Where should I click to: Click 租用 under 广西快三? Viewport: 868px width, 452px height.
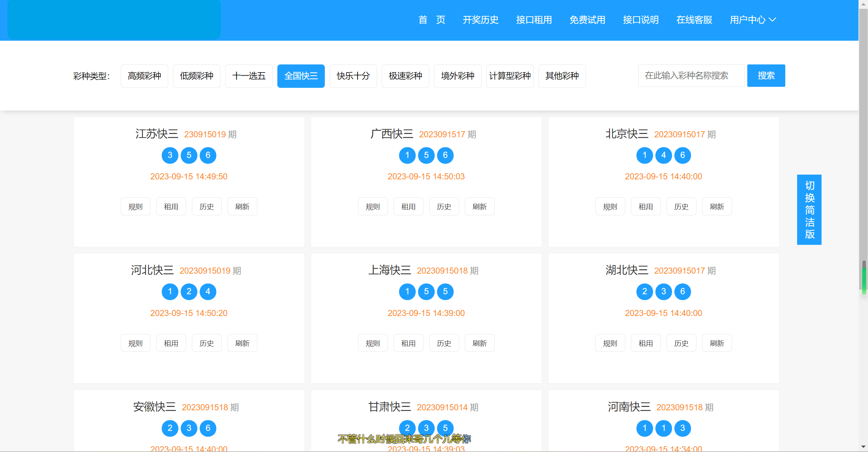click(409, 207)
